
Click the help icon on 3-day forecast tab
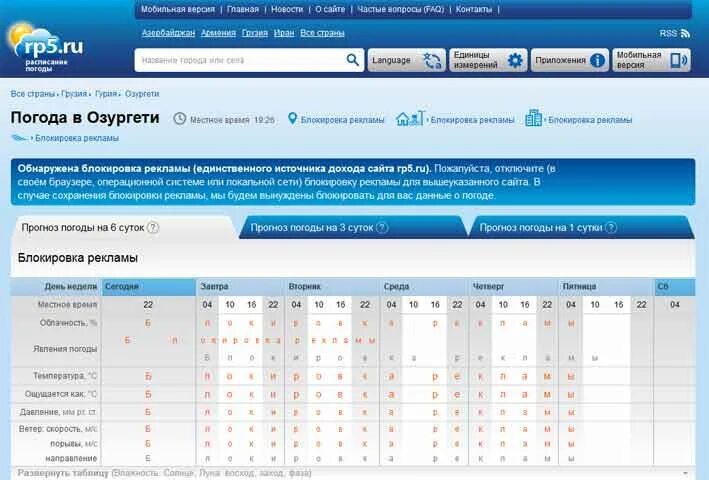[382, 227]
